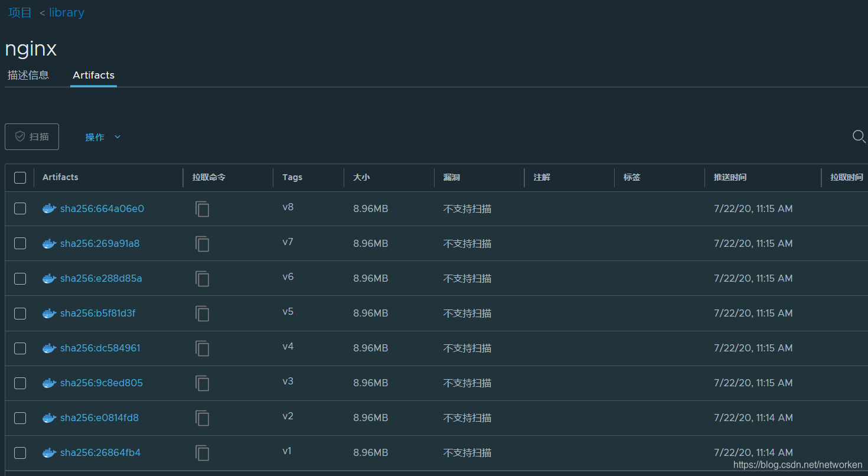868x476 pixels.
Task: Sort by 大小 size column header
Action: tap(361, 177)
